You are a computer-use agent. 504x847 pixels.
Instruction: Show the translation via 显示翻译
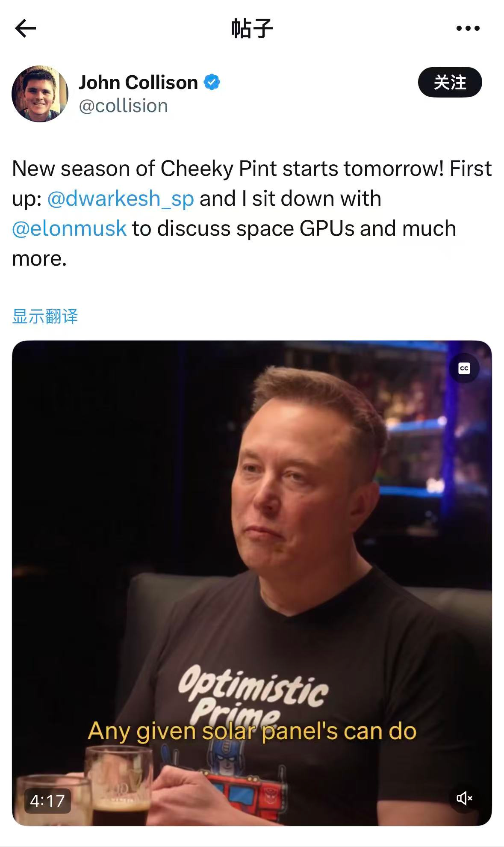(45, 317)
